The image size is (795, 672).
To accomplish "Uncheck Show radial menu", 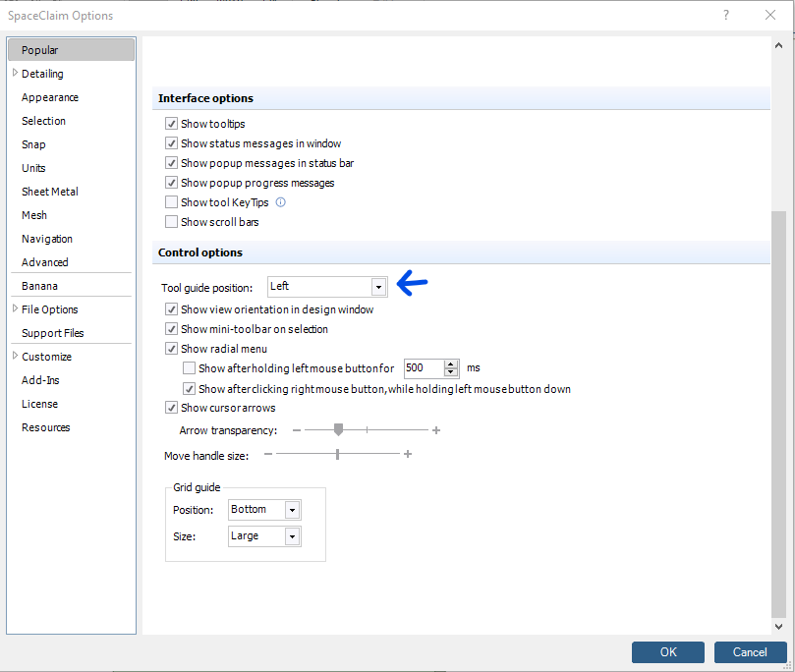I will coord(171,349).
